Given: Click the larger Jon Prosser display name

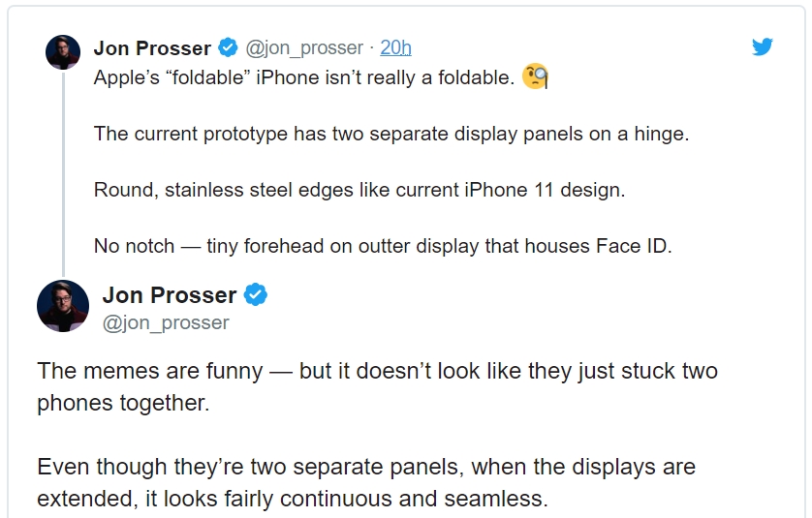Looking at the screenshot, I should tap(170, 295).
